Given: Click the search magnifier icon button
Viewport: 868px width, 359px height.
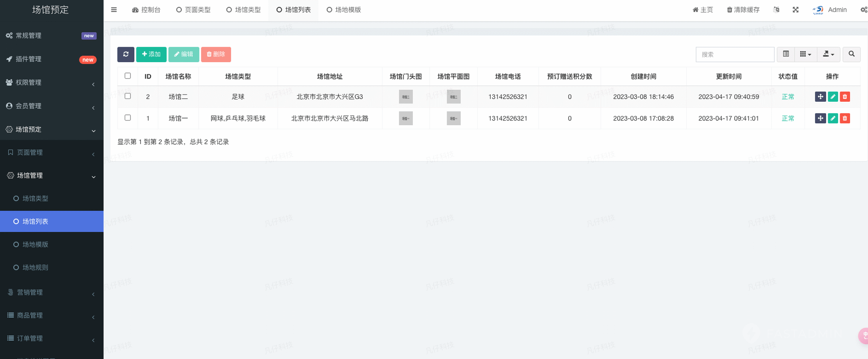Looking at the screenshot, I should point(851,54).
